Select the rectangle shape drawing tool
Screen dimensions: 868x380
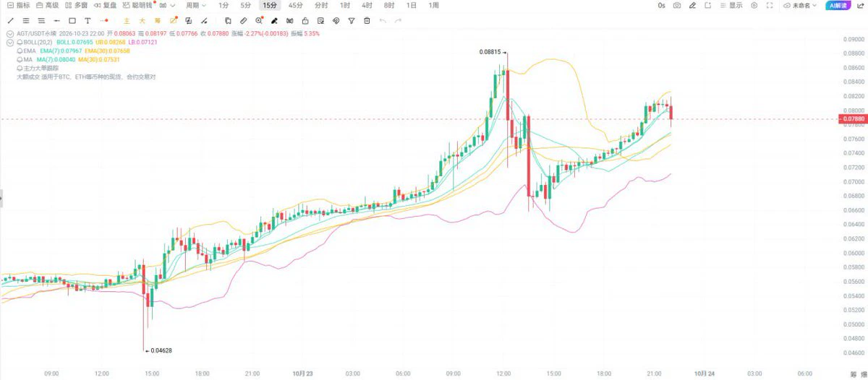coord(72,20)
